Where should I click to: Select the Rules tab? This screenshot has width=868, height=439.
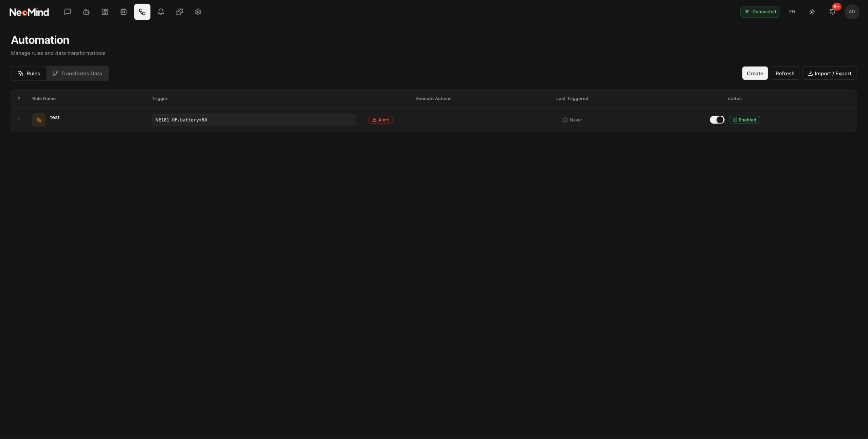pos(29,73)
